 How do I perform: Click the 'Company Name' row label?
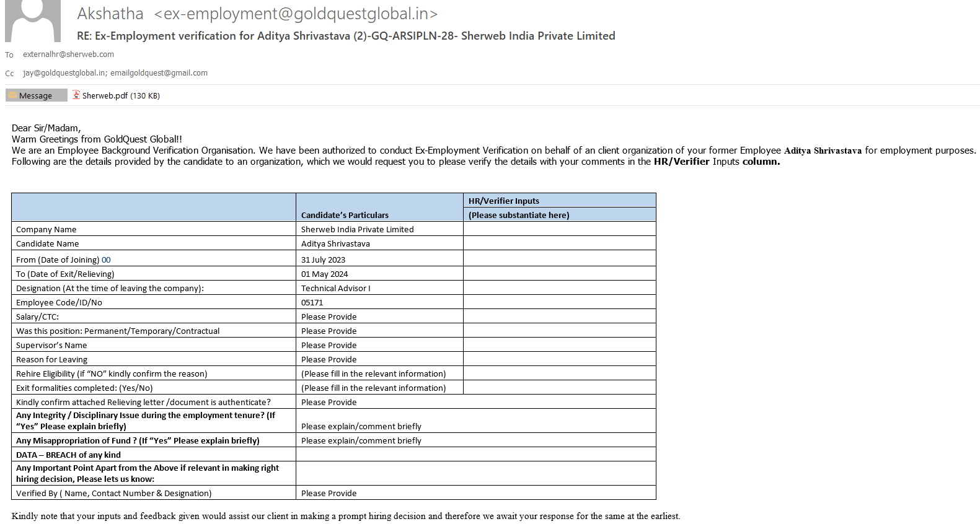click(x=46, y=229)
